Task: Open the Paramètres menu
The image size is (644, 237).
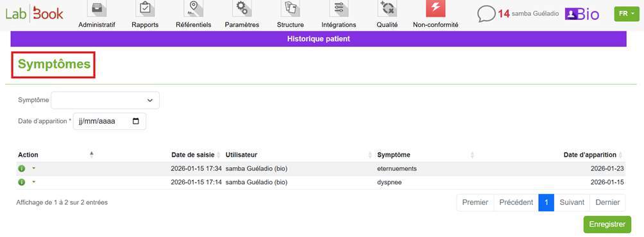Action: click(242, 24)
